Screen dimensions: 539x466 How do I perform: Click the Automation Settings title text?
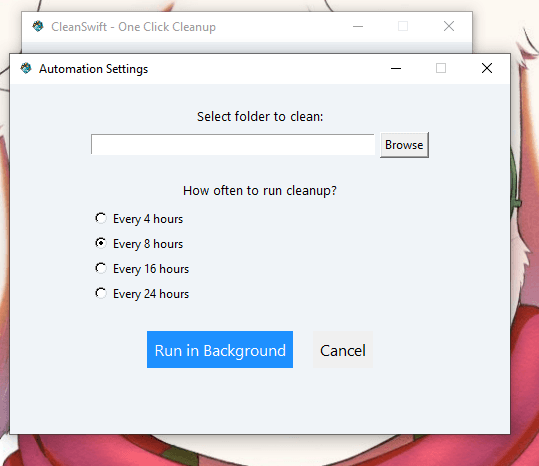(x=94, y=69)
